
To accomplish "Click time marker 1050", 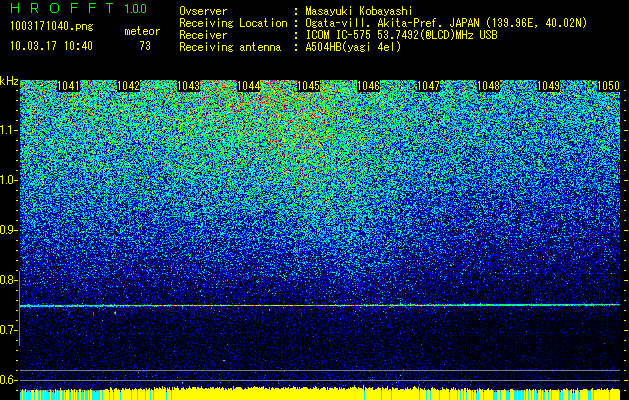I will click(x=609, y=86).
